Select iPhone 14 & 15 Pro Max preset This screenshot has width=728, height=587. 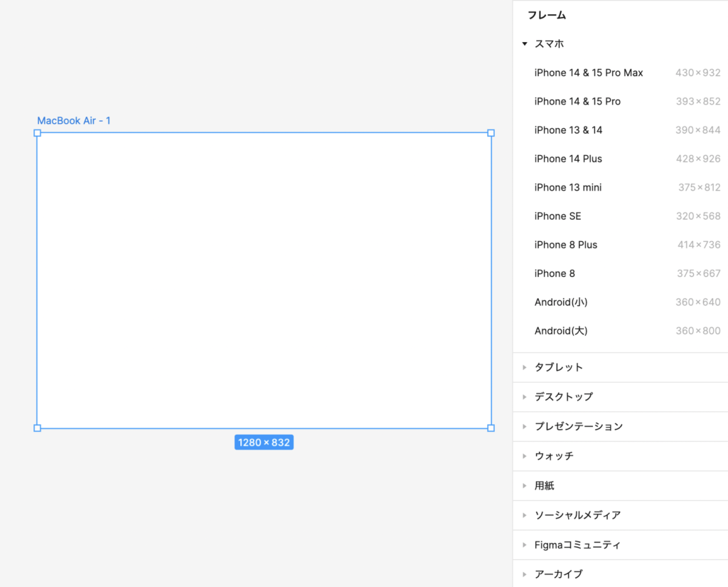click(x=589, y=73)
